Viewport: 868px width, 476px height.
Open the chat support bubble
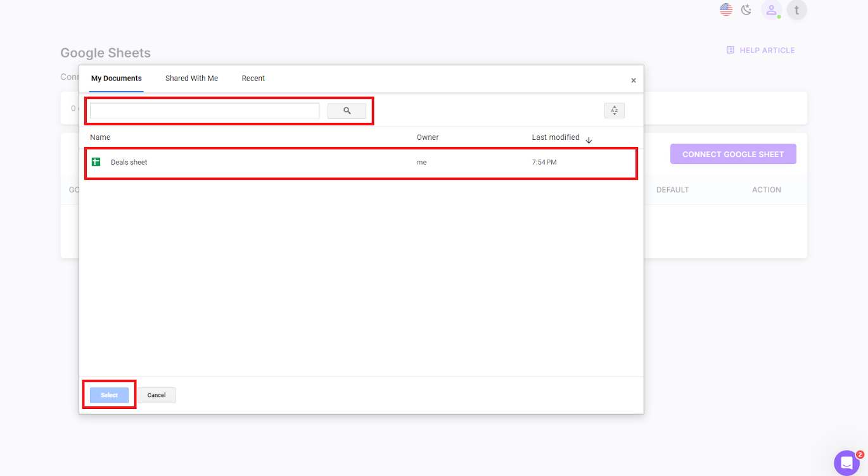(846, 463)
